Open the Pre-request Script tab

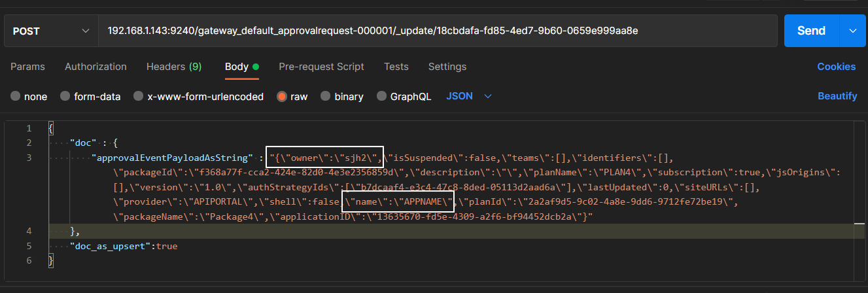[x=321, y=67]
